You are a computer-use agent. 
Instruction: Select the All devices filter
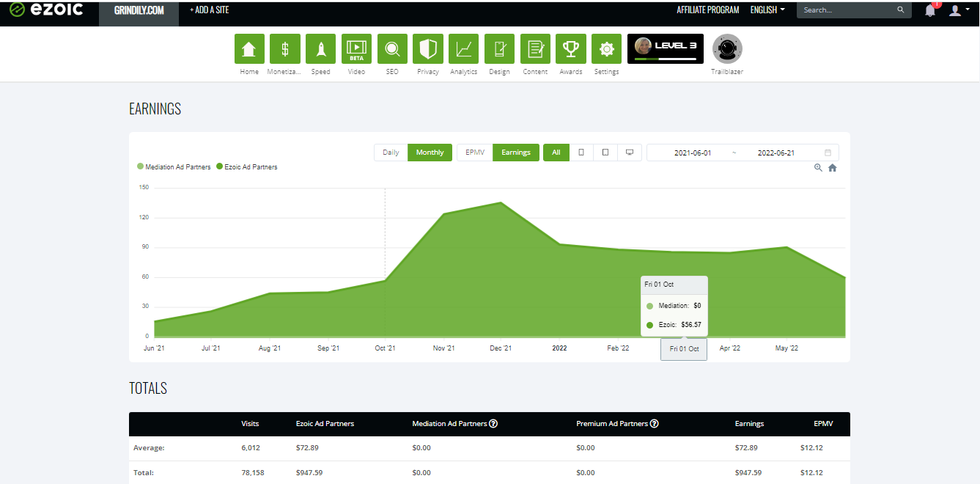click(x=556, y=153)
